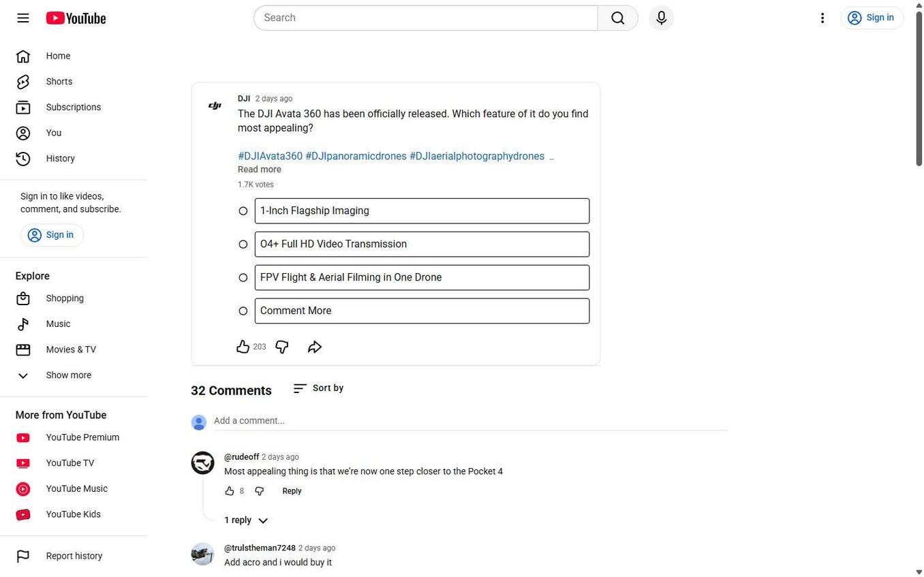Click Read more on the post
Image resolution: width=924 pixels, height=577 pixels.
[259, 170]
